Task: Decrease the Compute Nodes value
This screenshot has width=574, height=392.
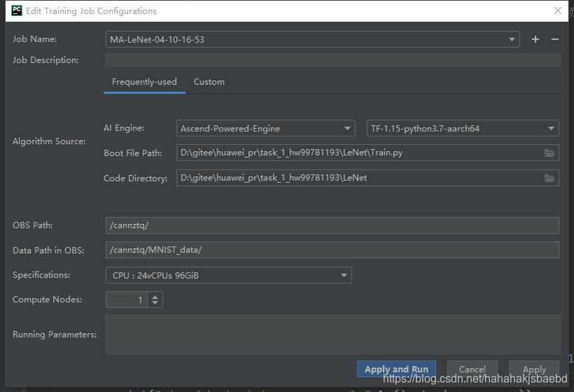Action: [x=155, y=303]
